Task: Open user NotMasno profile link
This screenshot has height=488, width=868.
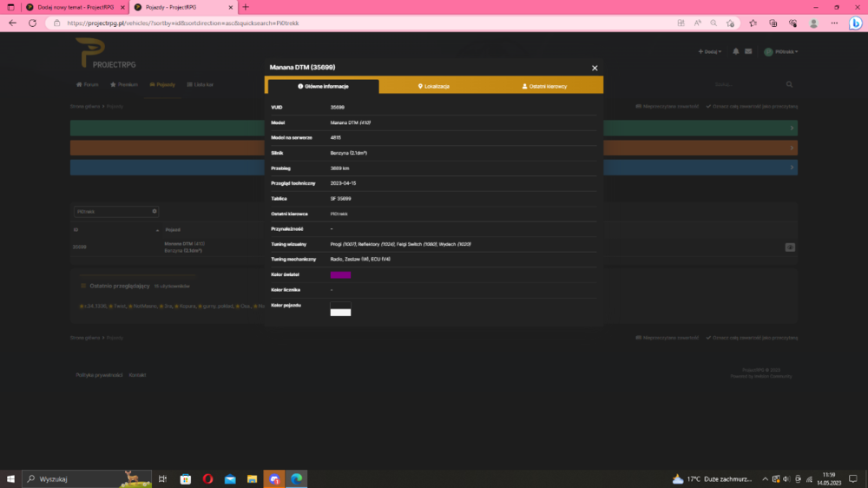Action: (146, 307)
